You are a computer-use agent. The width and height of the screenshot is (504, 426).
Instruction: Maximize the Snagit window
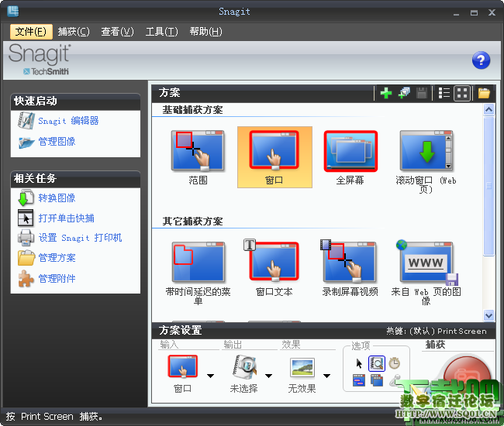(x=474, y=13)
